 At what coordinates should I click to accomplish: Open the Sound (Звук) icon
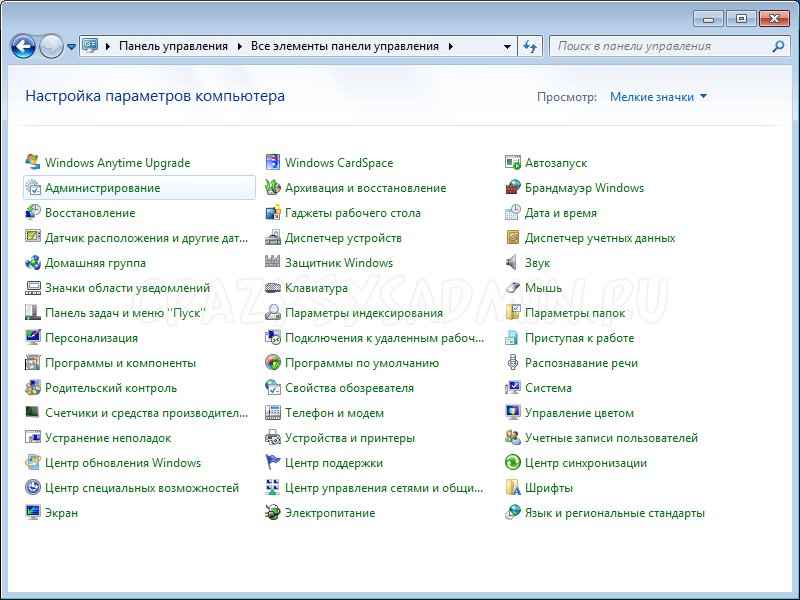[513, 263]
